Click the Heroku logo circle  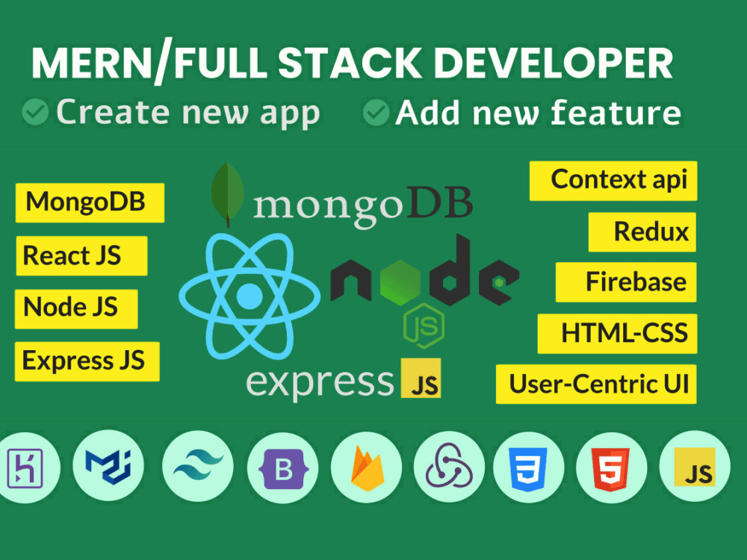25,468
